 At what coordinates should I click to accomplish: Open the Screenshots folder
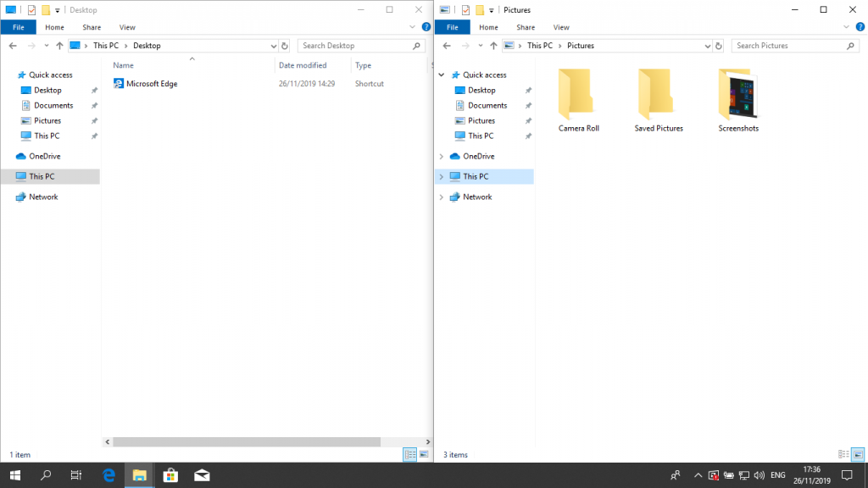(x=738, y=101)
